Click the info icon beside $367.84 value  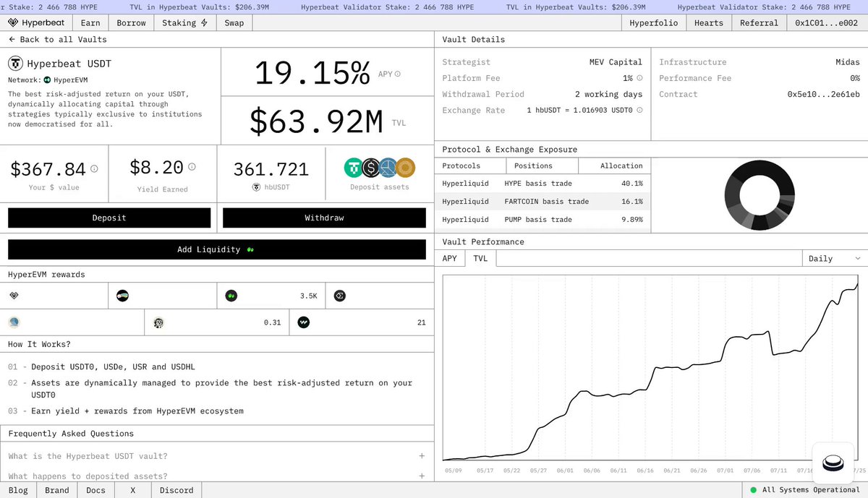tap(94, 168)
